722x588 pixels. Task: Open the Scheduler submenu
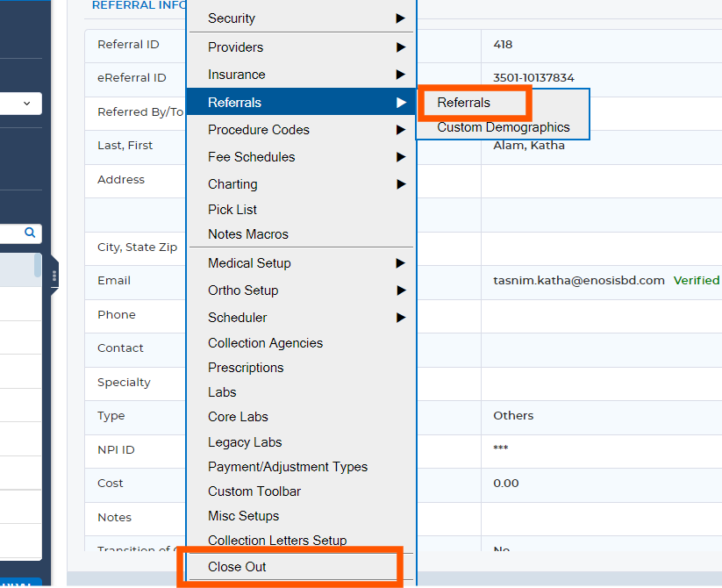coord(301,318)
